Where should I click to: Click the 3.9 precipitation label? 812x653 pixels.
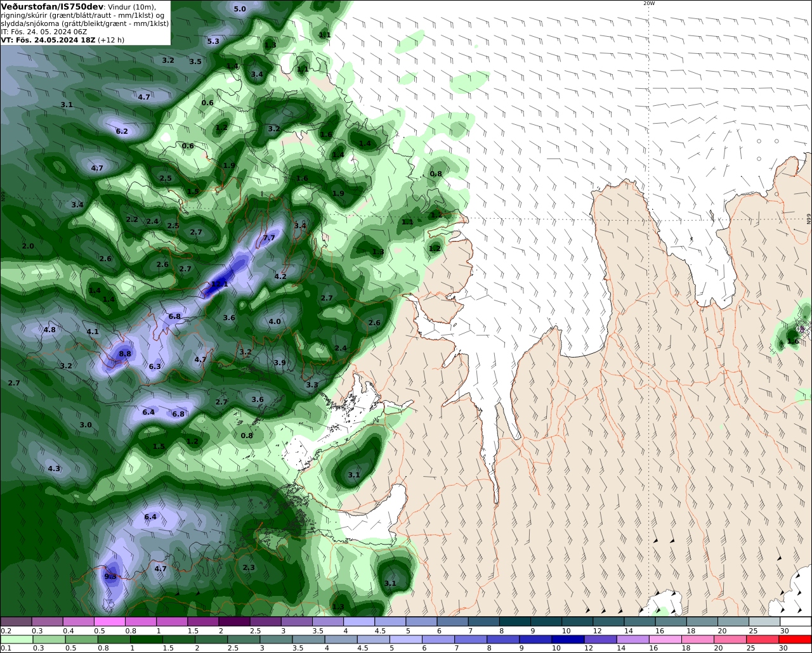pos(280,363)
